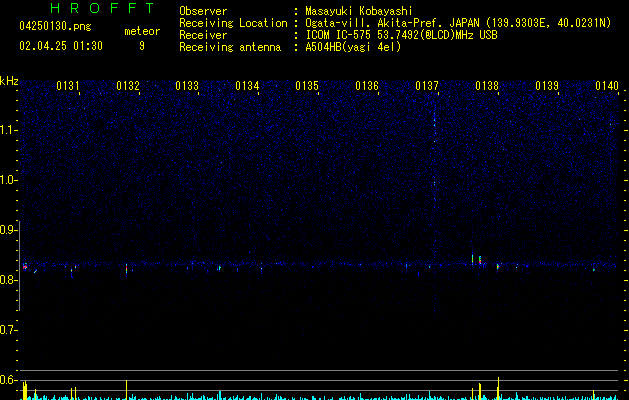This screenshot has width=629, height=400.
Task: Click antenna value A504HB(yagi 4el)
Action: [353, 47]
